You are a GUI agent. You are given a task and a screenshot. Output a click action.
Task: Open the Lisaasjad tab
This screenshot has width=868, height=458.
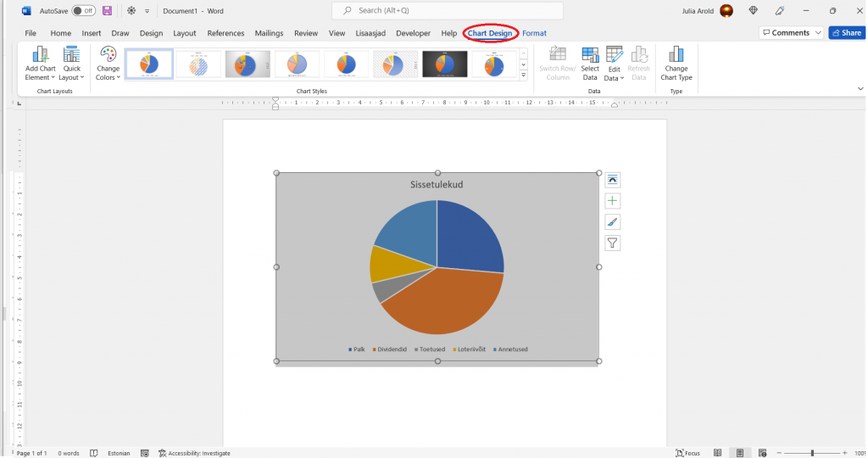370,33
